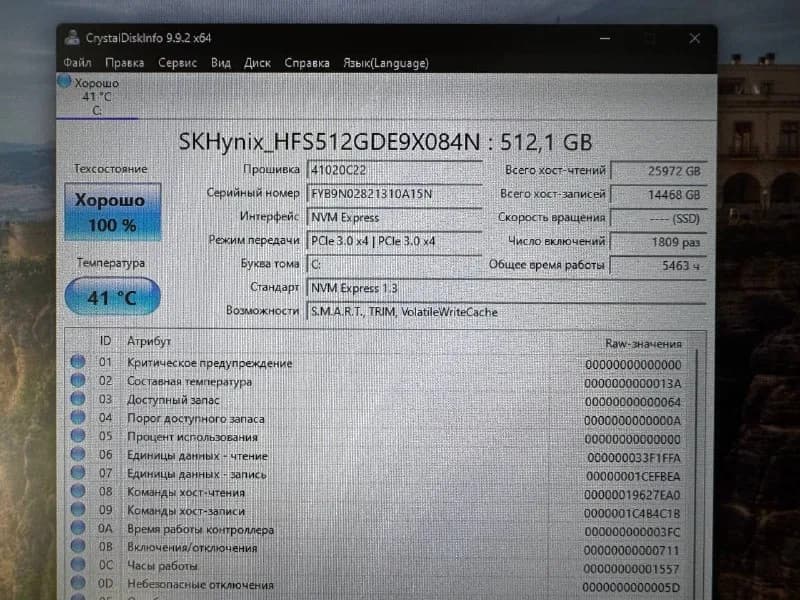Click the Интерфейс field NVM Express
This screenshot has height=600, width=800.
[x=394, y=217]
